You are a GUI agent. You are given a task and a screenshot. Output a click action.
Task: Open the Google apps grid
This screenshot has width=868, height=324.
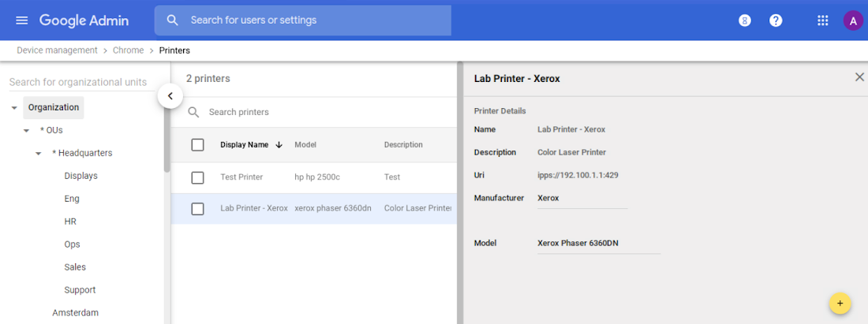pos(822,20)
